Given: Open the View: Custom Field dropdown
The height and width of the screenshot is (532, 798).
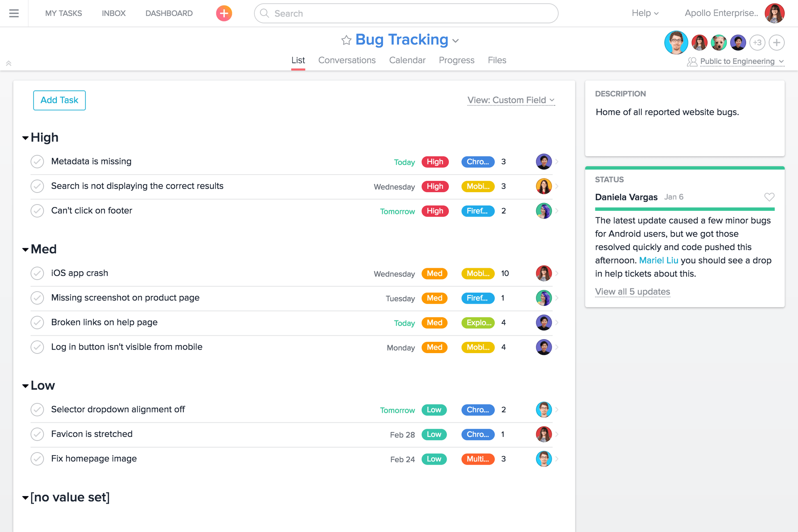Looking at the screenshot, I should click(511, 100).
